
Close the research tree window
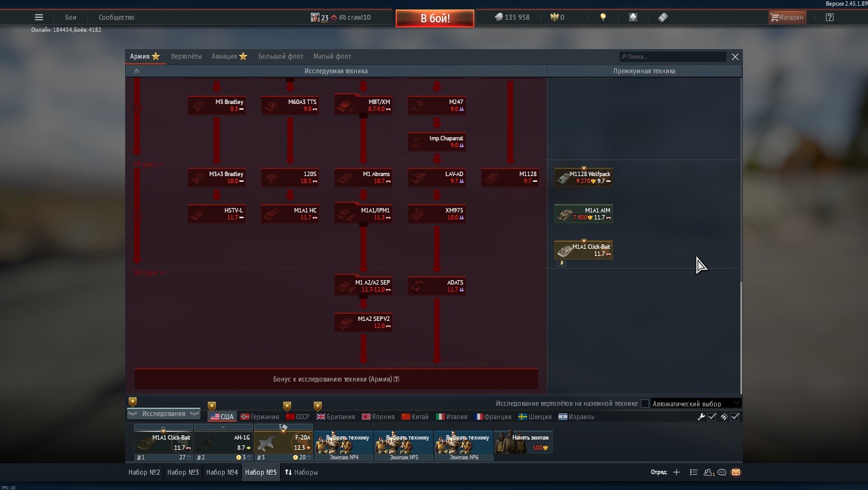point(735,57)
